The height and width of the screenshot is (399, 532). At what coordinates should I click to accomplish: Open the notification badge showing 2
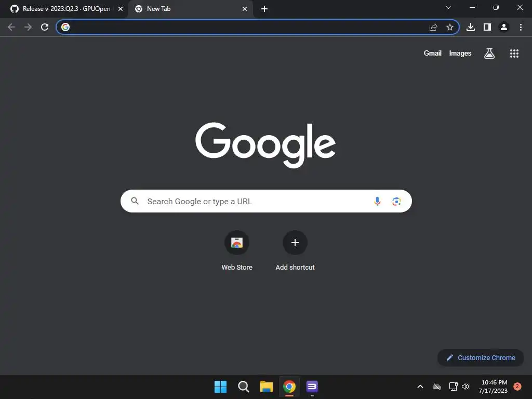(x=517, y=386)
